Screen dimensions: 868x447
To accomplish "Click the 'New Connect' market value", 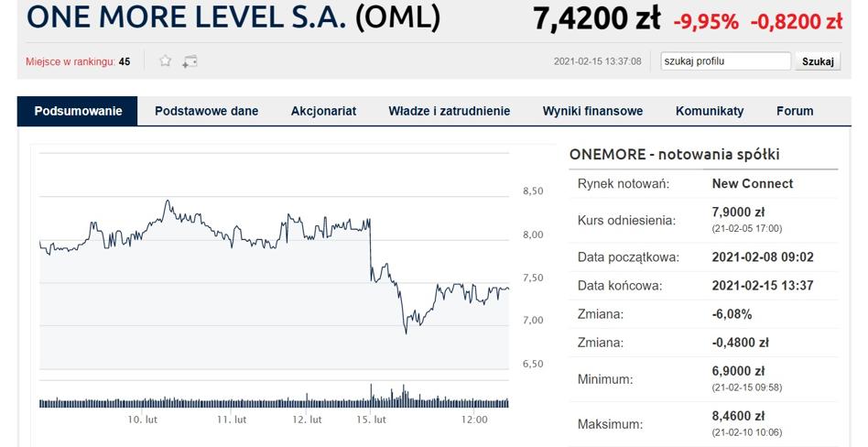I will pos(752,183).
